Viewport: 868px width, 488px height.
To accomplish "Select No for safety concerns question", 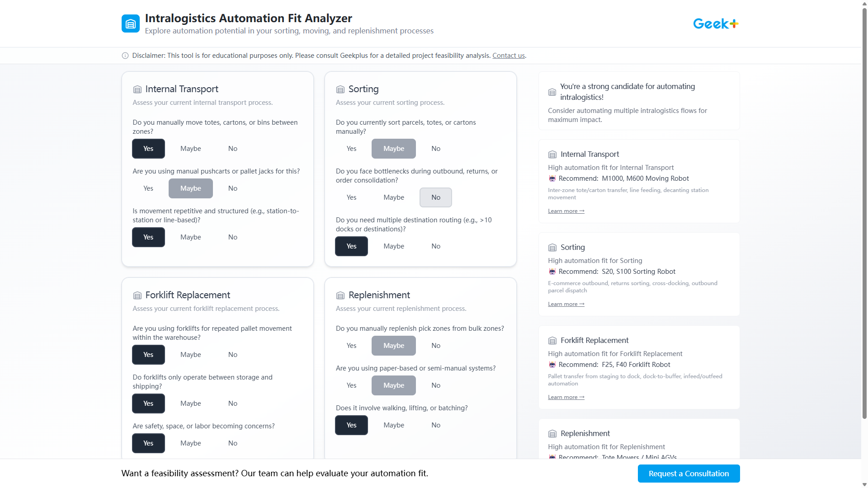I will coord(232,443).
